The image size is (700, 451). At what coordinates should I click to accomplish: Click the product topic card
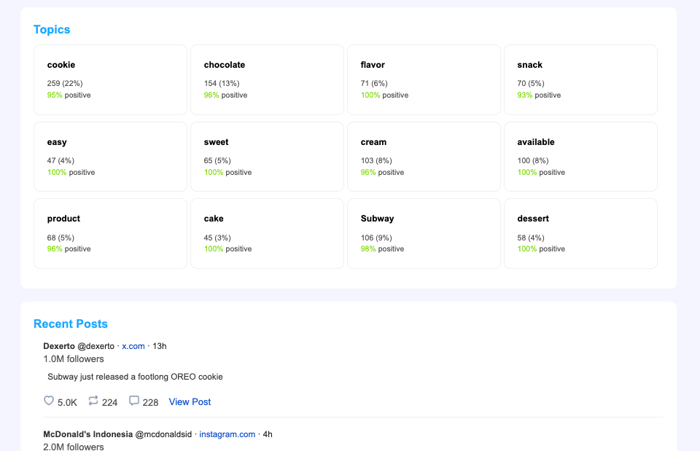coord(110,233)
